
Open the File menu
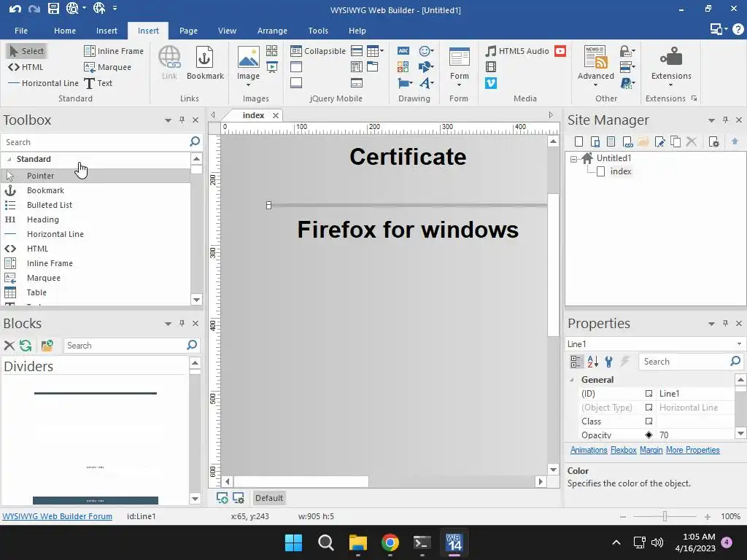pyautogui.click(x=21, y=31)
